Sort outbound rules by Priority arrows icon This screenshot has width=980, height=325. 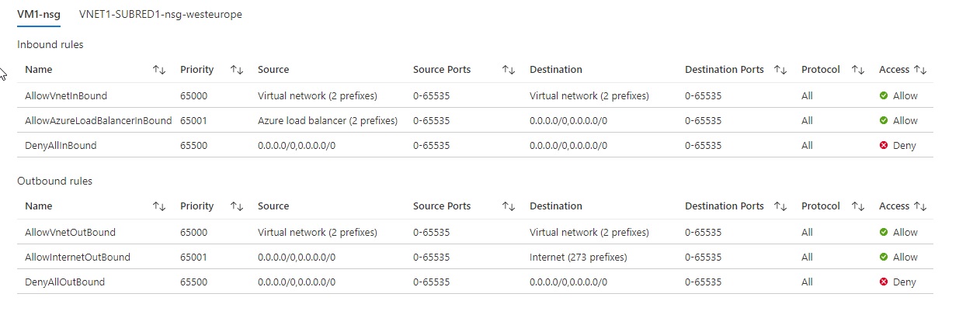(x=237, y=206)
